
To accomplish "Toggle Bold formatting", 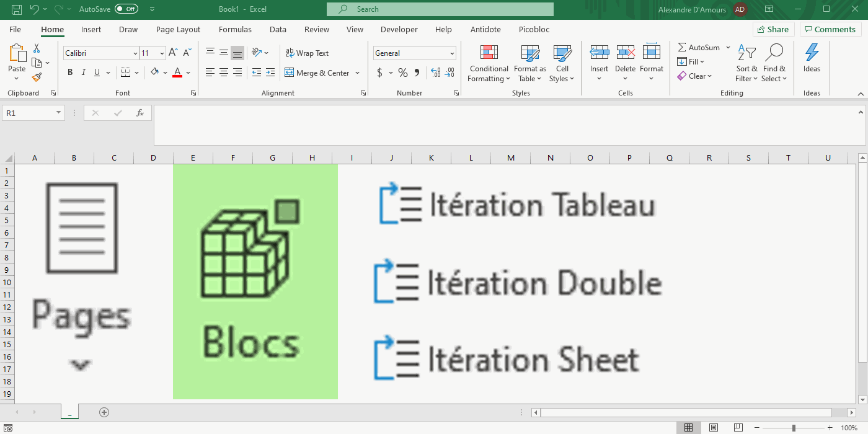I will click(x=70, y=73).
